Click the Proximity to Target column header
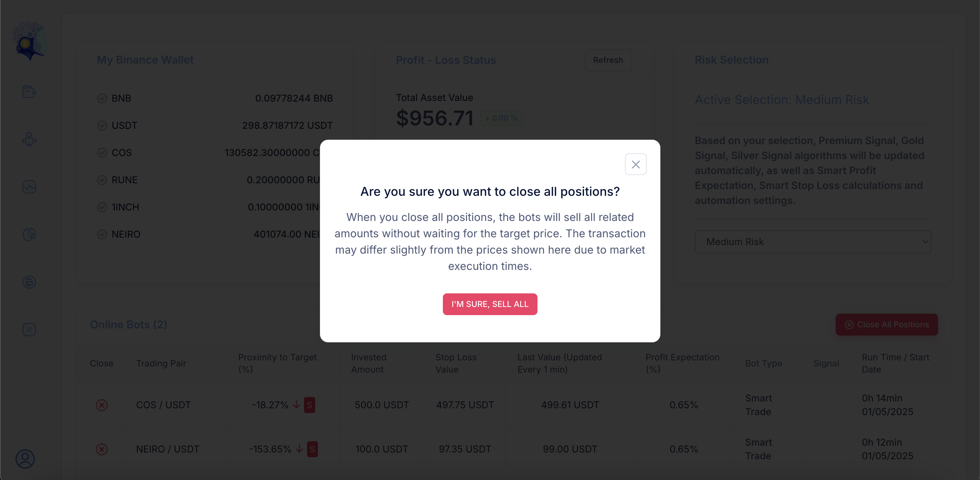Screen dimensions: 980x480 click(x=277, y=363)
